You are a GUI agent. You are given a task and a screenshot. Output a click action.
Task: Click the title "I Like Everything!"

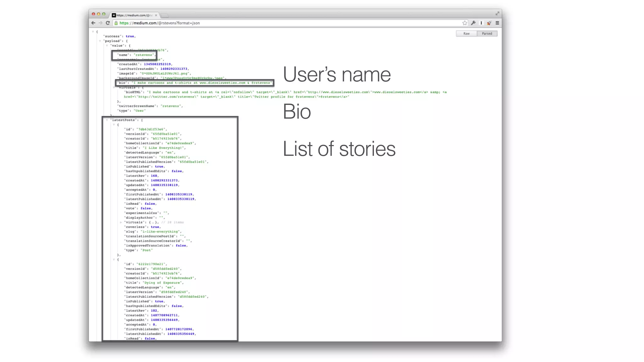click(164, 148)
